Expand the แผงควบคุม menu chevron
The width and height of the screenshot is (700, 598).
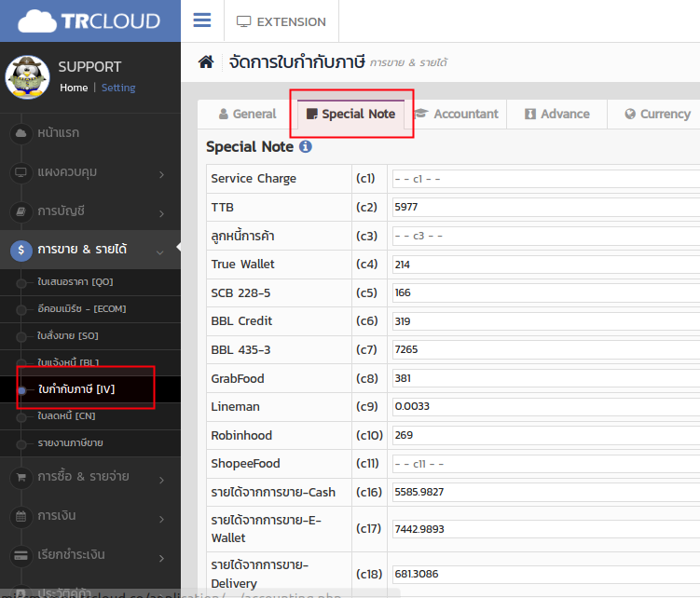click(161, 174)
